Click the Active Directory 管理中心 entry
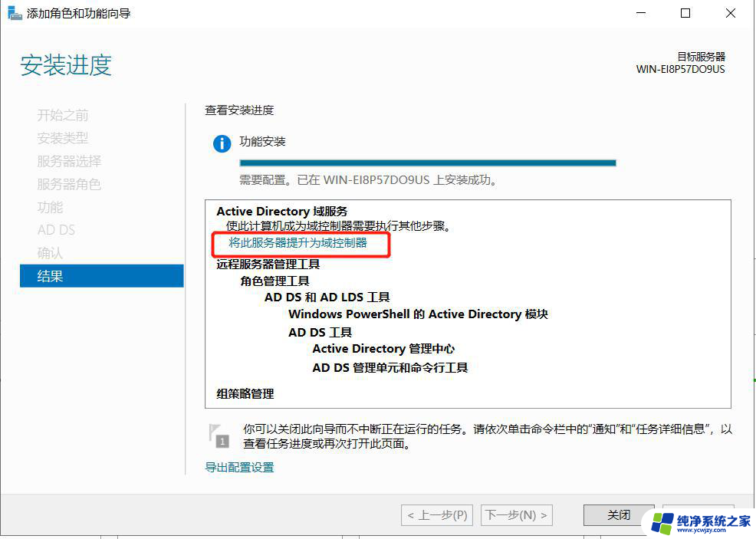The image size is (756, 539). point(383,349)
